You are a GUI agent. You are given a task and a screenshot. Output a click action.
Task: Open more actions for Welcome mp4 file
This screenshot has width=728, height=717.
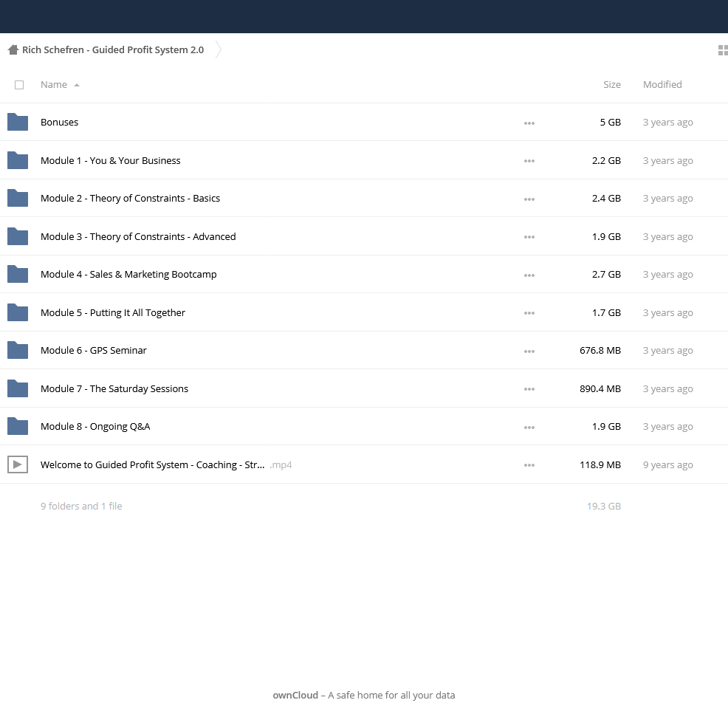coord(529,465)
